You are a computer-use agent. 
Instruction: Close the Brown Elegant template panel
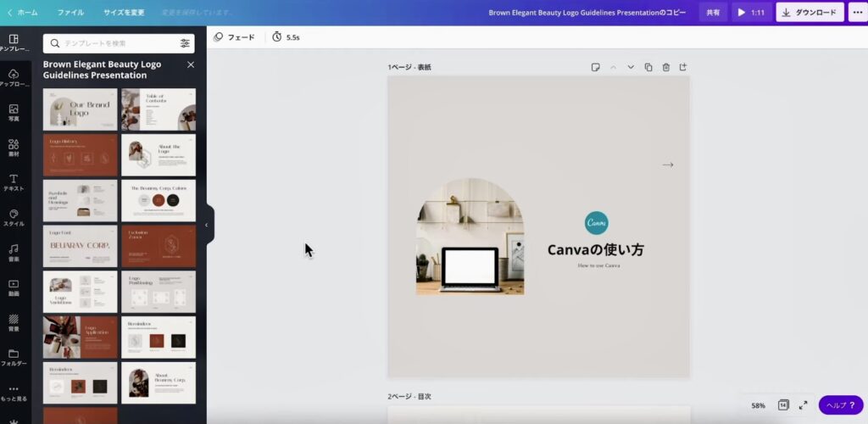click(x=191, y=64)
